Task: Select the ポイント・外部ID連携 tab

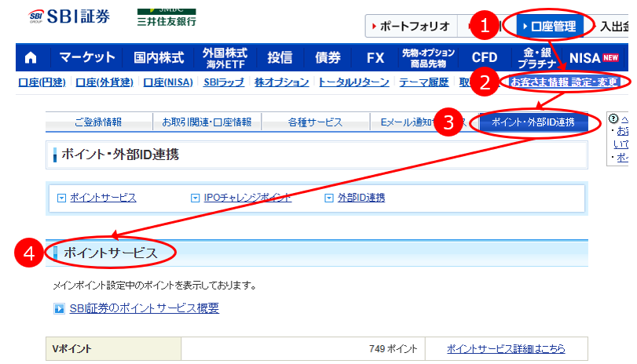Action: (x=533, y=122)
